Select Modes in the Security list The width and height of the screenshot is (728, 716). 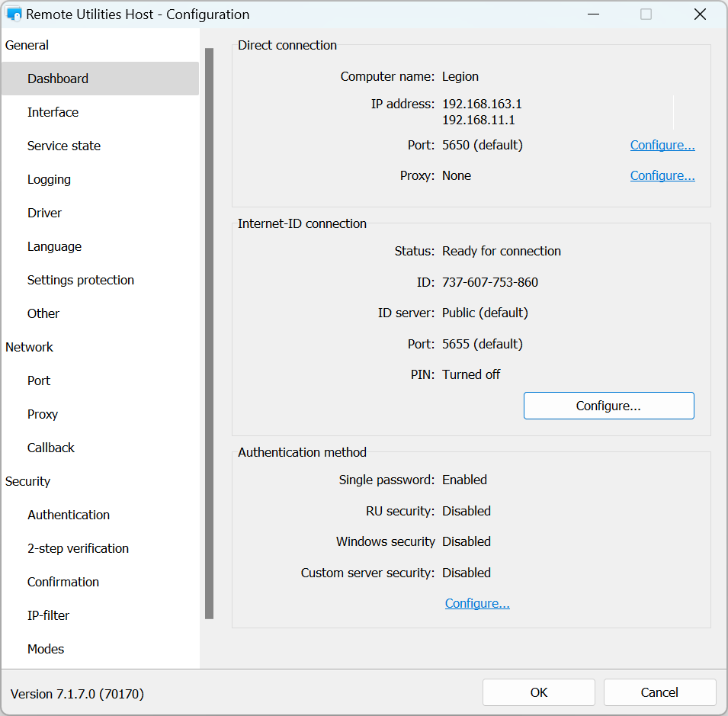(x=46, y=649)
